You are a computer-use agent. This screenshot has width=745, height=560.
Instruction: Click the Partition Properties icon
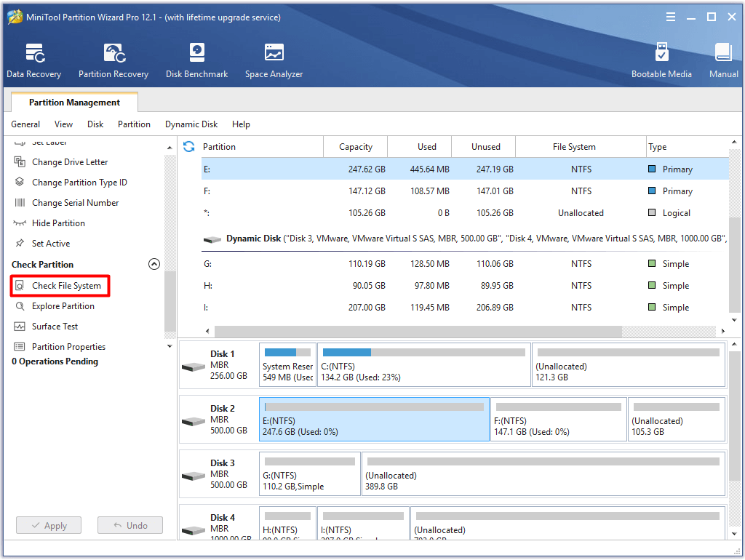[x=20, y=347]
